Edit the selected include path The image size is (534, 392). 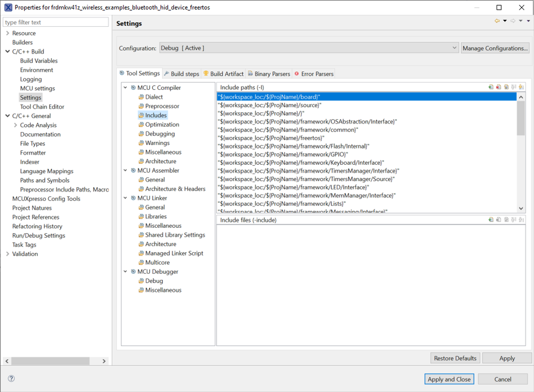(x=506, y=87)
